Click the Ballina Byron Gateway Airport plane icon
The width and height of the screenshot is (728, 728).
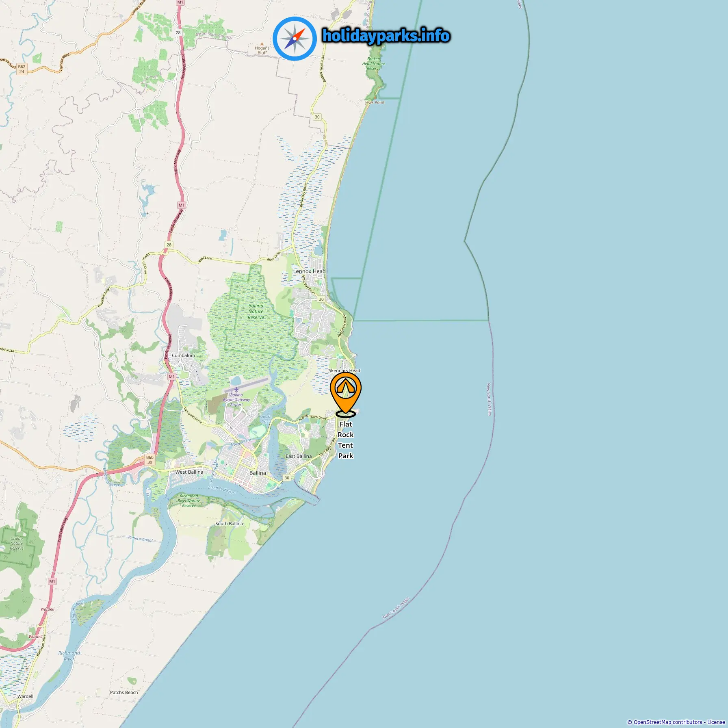(x=236, y=389)
